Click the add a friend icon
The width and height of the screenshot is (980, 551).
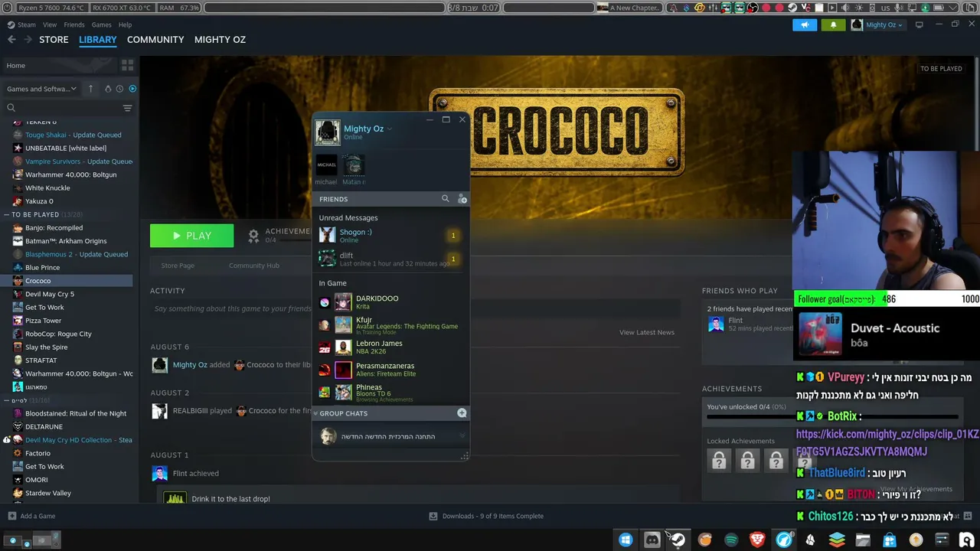[462, 199]
